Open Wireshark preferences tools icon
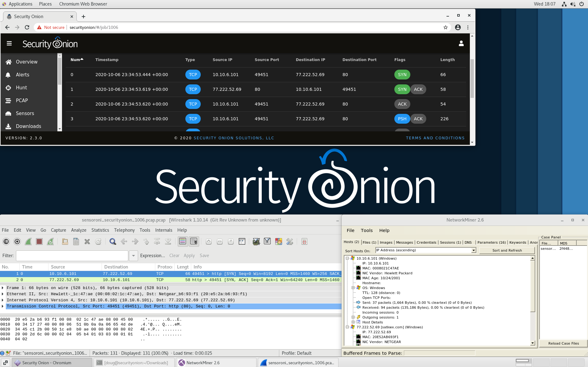The width and height of the screenshot is (588, 367). click(x=290, y=241)
